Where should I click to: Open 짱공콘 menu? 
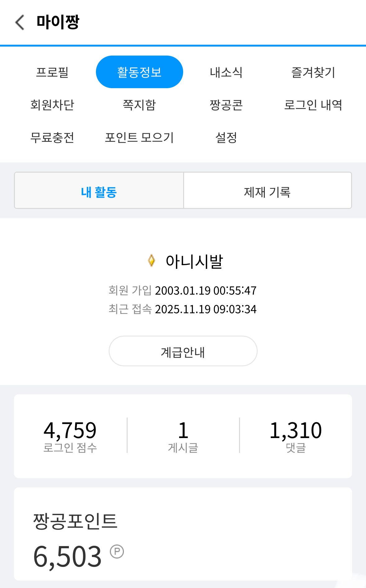(x=226, y=105)
